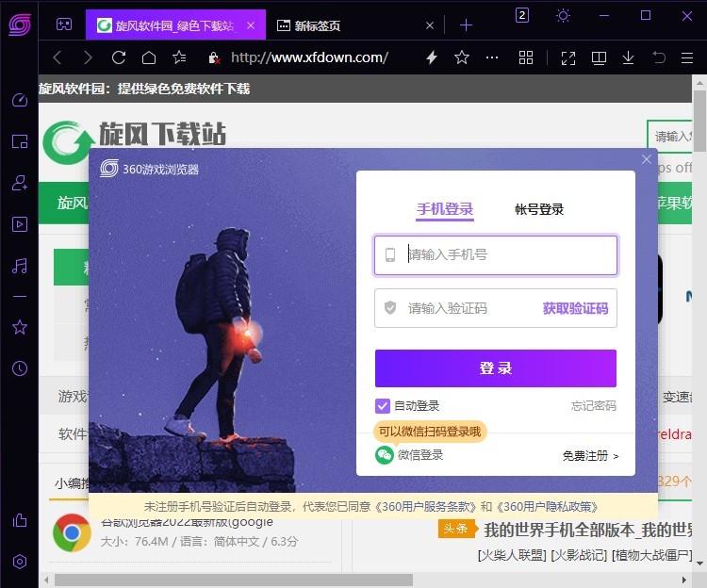Click the WeChat 微信登录 option
707x588 pixels.
[x=409, y=455]
